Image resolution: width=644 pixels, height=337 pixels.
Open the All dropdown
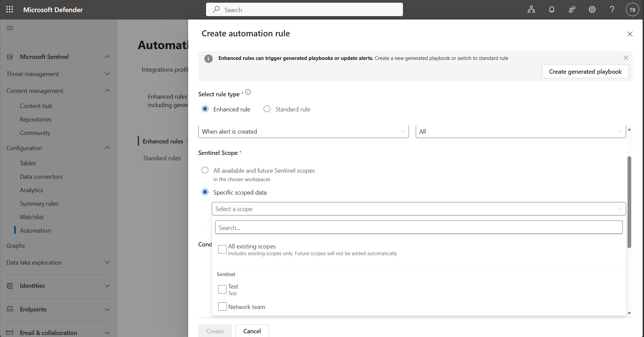pos(521,132)
